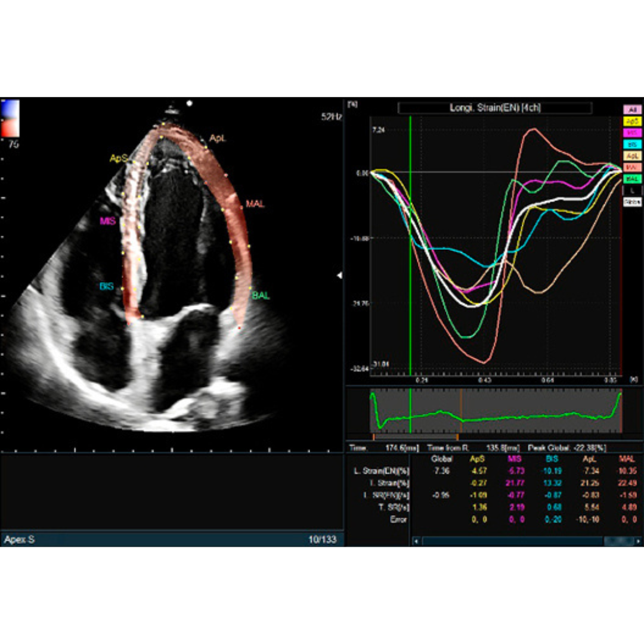Click the white probe orientation dot above the sector
Image resolution: width=644 pixels, height=644 pixels.
(190, 103)
